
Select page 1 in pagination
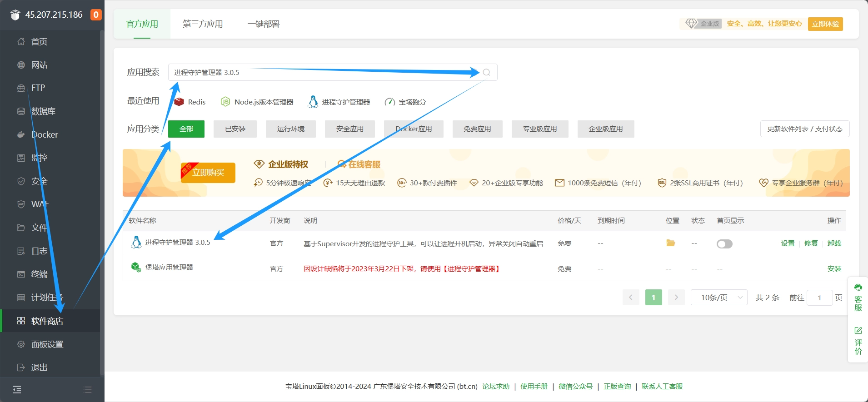[653, 298]
